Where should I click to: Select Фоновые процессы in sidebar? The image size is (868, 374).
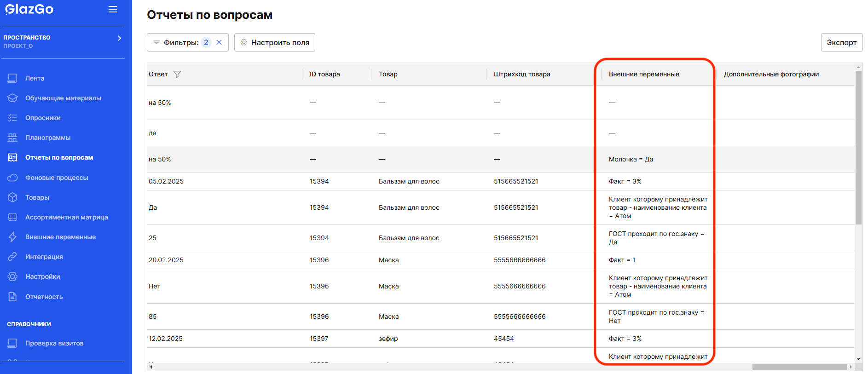[x=57, y=178]
